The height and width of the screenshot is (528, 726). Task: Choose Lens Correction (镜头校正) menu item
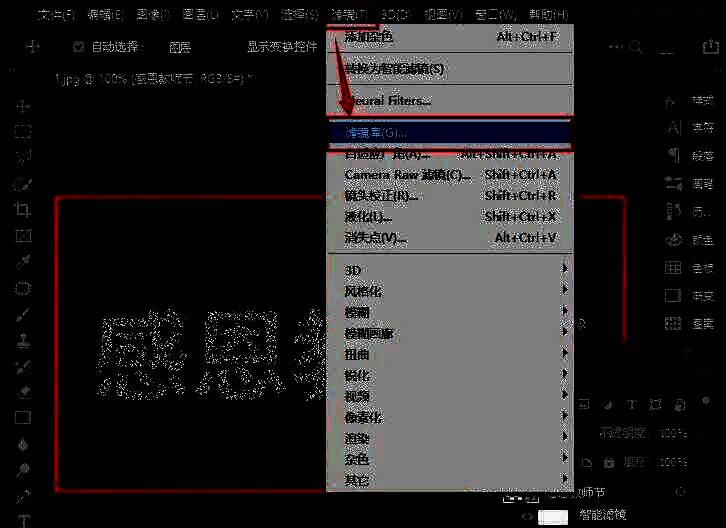click(450, 196)
